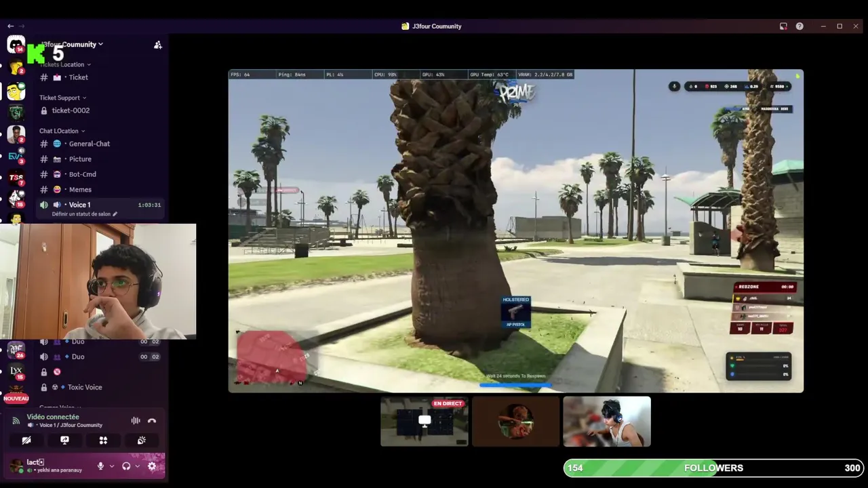Open Discord direct messages home icon
The image size is (868, 488).
point(16,44)
